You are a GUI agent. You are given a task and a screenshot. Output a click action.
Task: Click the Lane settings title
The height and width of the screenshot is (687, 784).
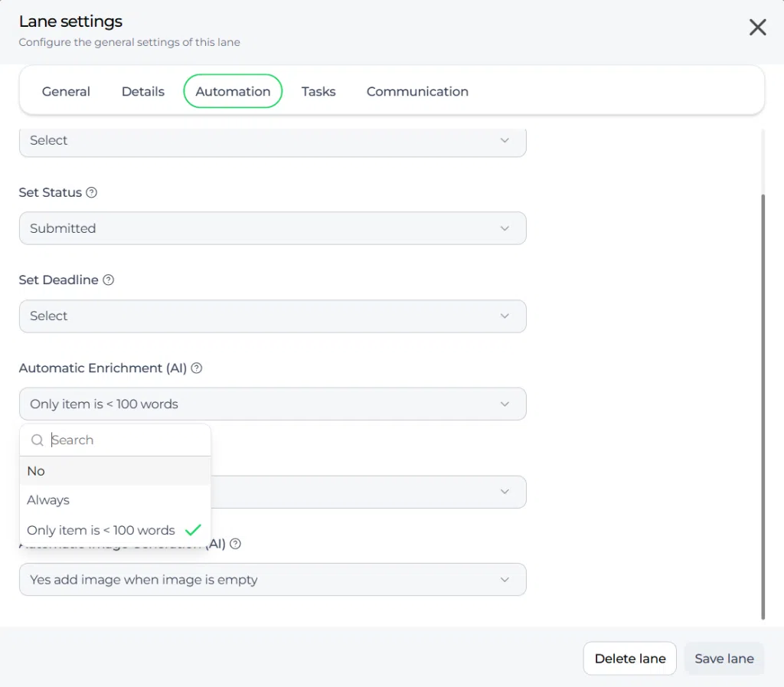[x=70, y=21]
